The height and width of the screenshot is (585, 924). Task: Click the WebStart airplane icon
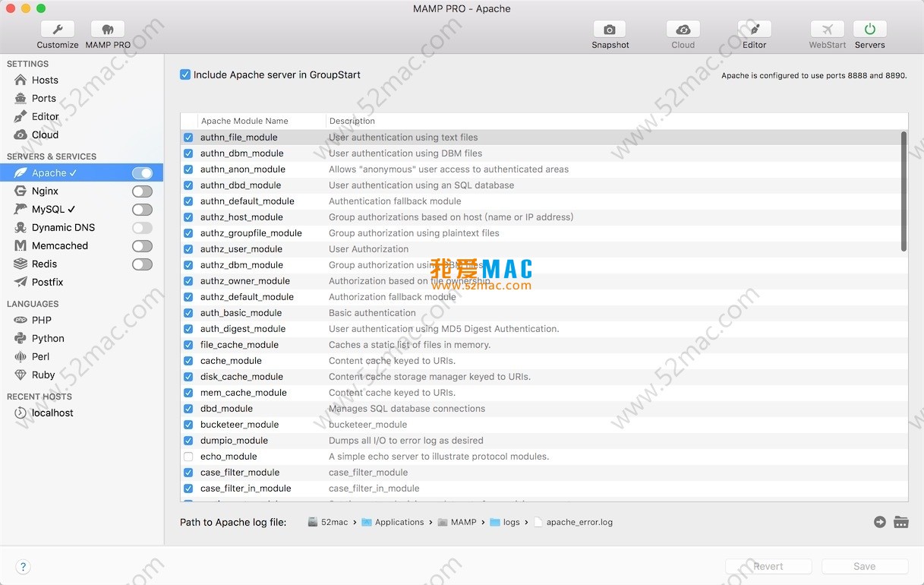tap(827, 30)
